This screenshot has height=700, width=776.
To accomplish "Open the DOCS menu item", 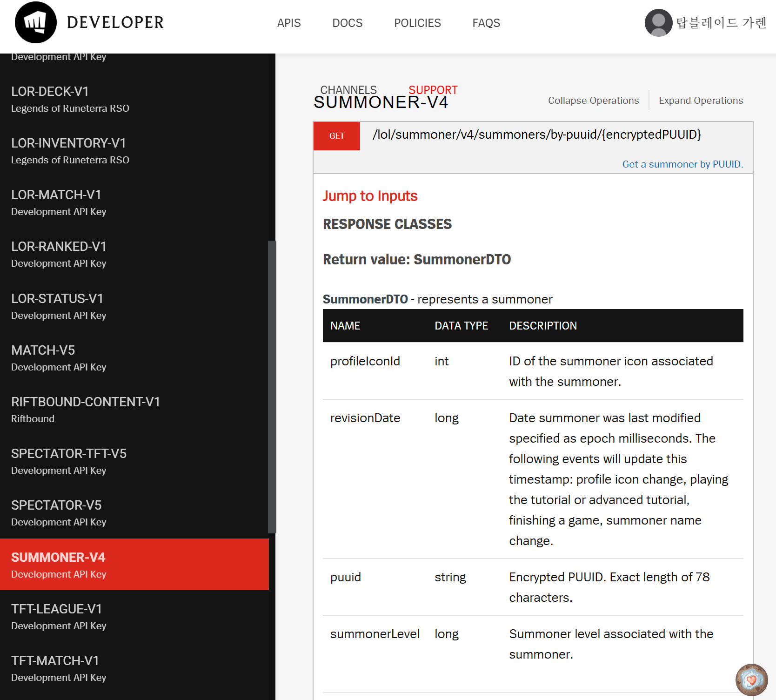I will [x=348, y=23].
